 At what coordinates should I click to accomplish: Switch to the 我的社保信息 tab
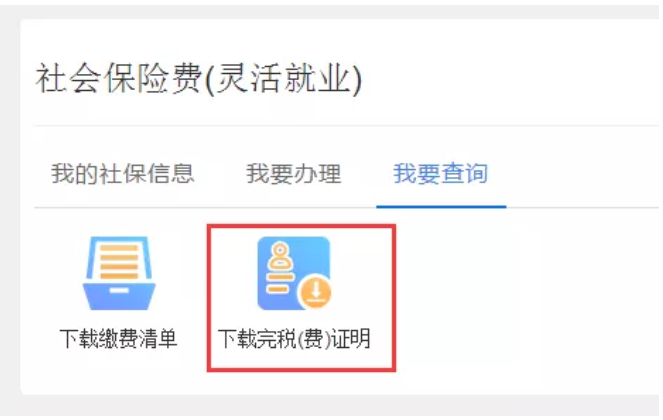click(x=123, y=174)
